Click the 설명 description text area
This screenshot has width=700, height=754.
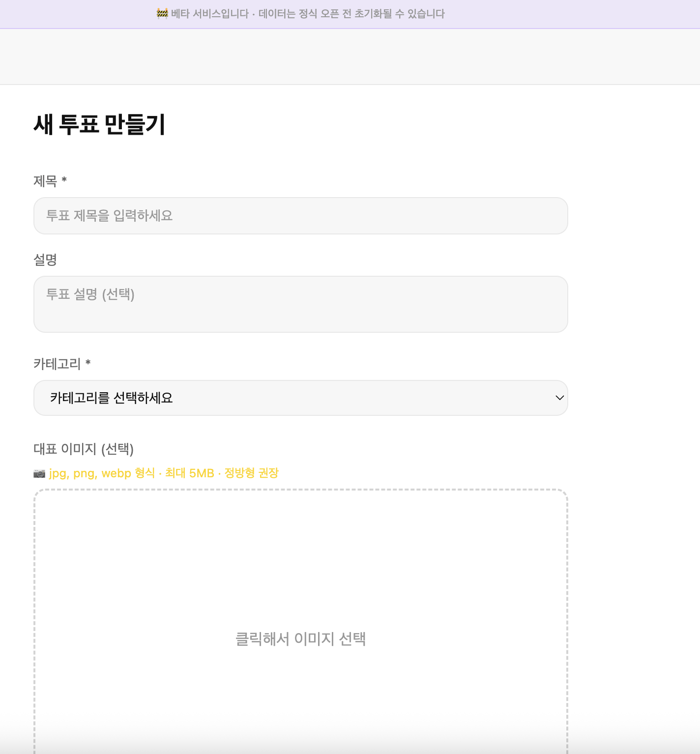tap(300, 304)
